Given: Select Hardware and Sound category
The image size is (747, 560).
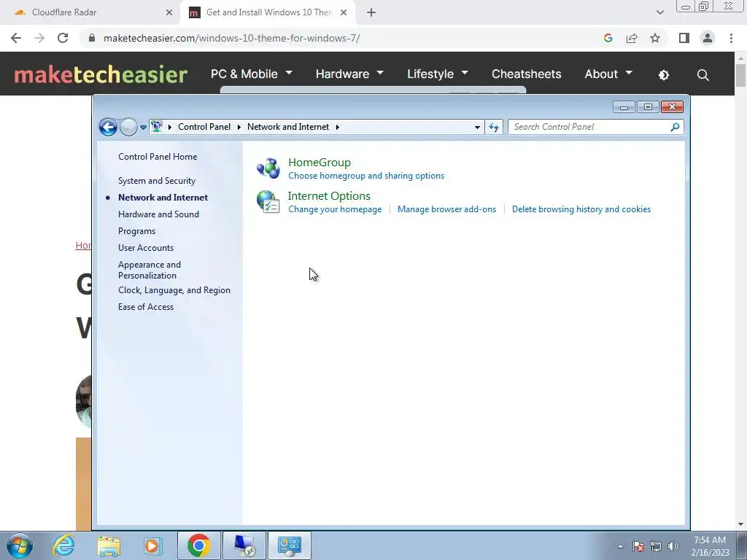Looking at the screenshot, I should point(158,214).
